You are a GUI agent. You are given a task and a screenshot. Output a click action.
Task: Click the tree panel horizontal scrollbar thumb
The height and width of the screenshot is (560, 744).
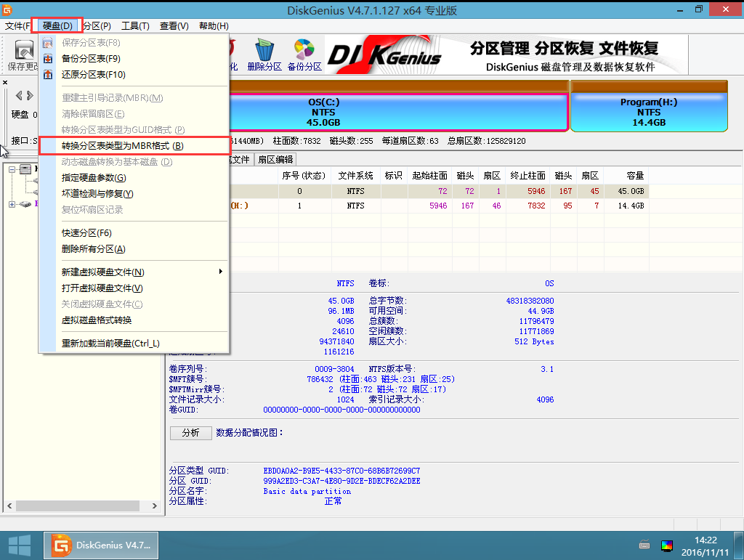[x=78, y=506]
